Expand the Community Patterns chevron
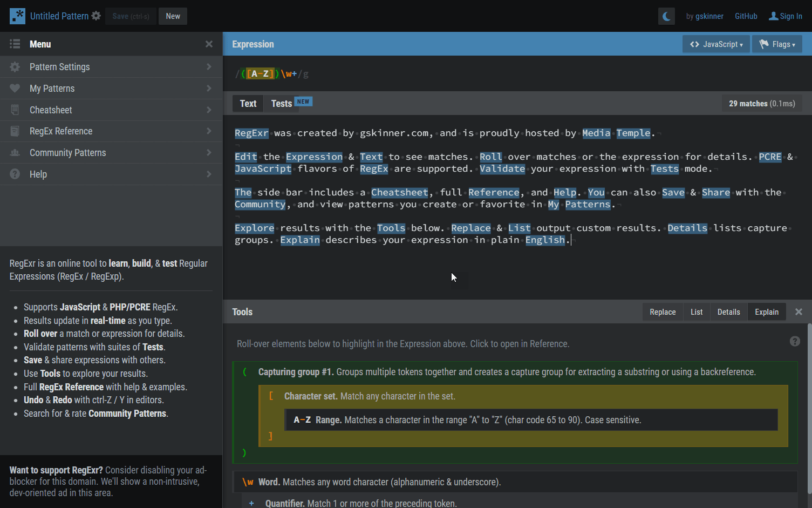This screenshot has width=812, height=508. tap(209, 153)
